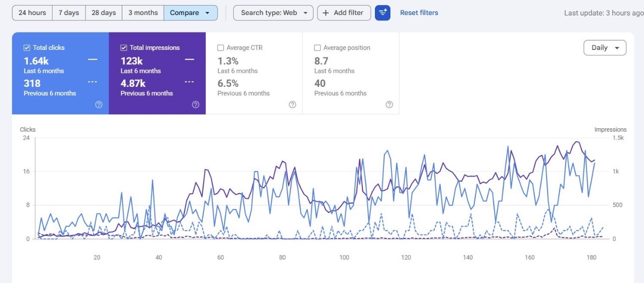Click the Add filter button

click(344, 13)
